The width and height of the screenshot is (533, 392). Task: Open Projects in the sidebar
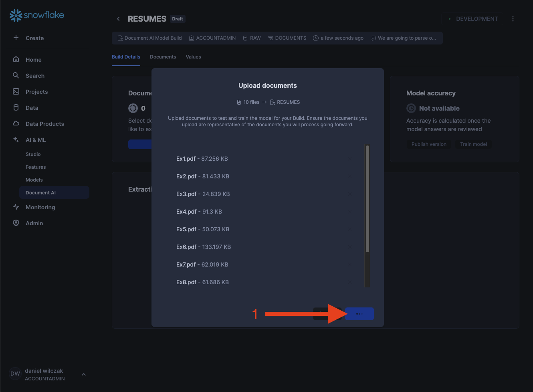(36, 92)
